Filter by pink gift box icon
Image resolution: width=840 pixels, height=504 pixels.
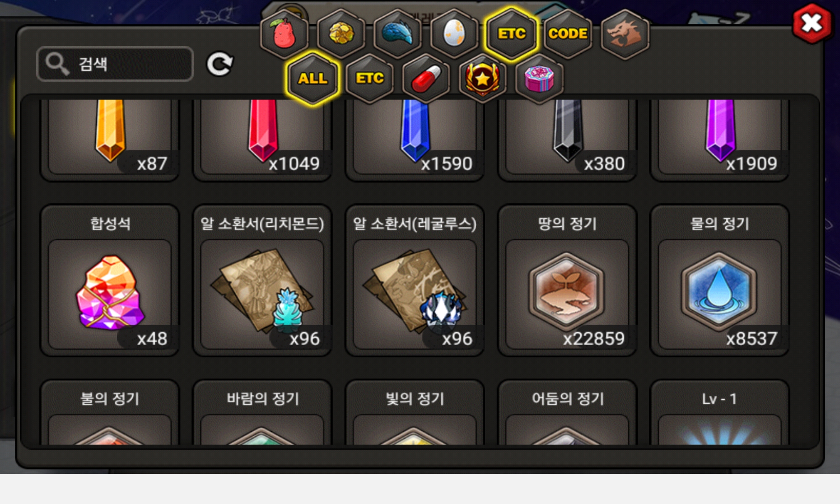point(539,79)
